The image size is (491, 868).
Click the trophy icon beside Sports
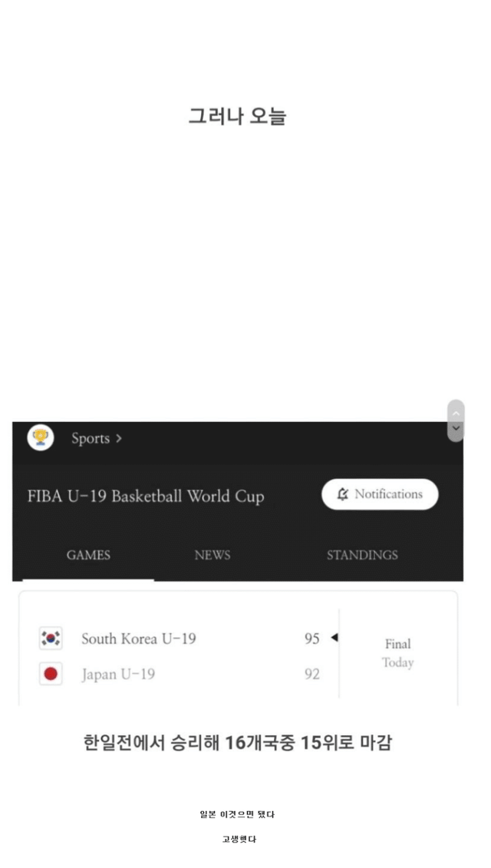click(x=41, y=438)
